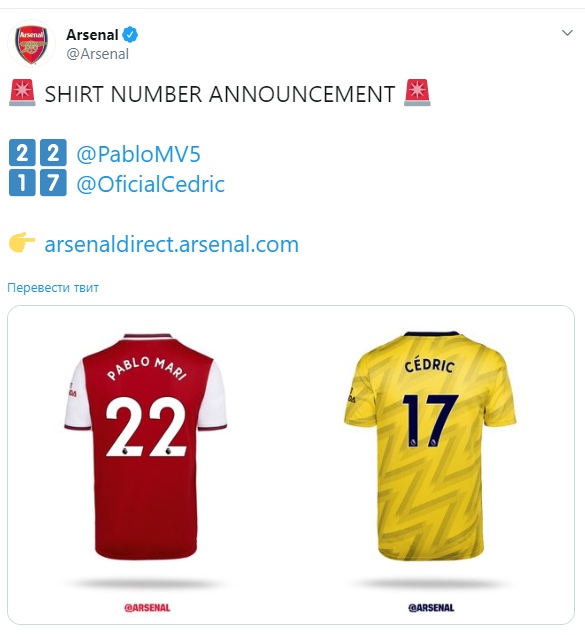The image size is (585, 635).
Task: Click the blue verified badge
Action: 130,35
